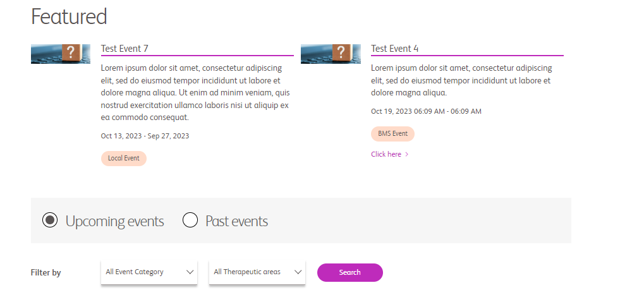Click the Upcoming events label text
This screenshot has width=644, height=302.
coord(114,221)
